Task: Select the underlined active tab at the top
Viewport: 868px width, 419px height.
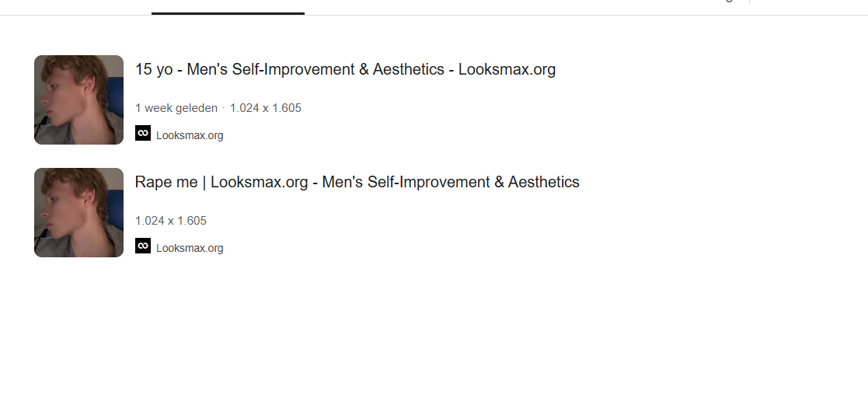Action: point(228,6)
